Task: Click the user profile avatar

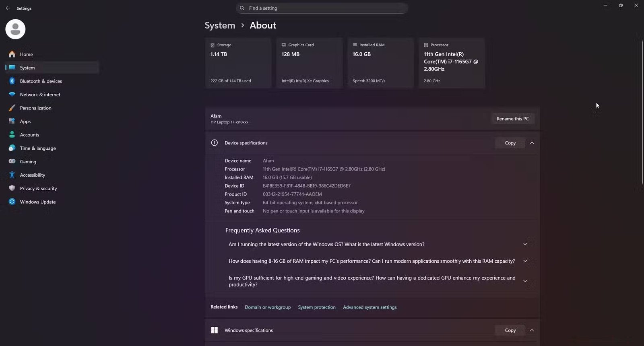Action: pyautogui.click(x=15, y=29)
